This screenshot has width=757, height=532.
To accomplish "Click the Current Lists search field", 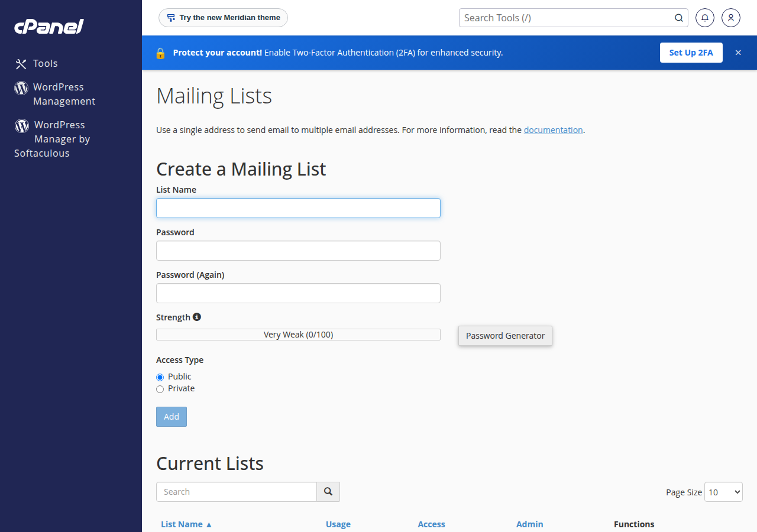I will [237, 492].
